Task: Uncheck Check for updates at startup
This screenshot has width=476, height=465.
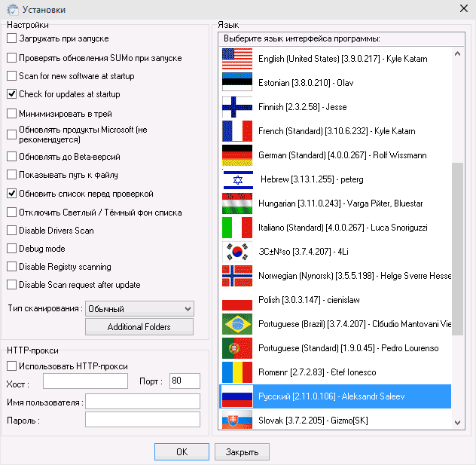Action: click(11, 94)
